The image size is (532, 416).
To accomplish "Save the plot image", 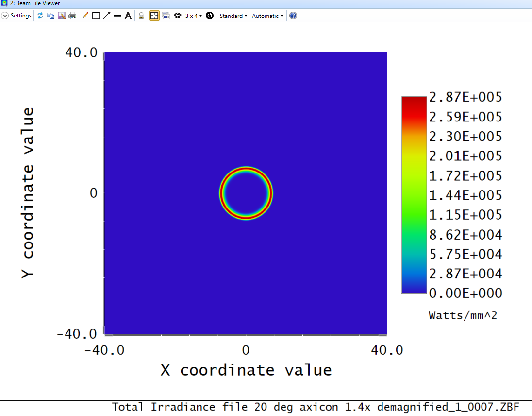I will [x=62, y=16].
